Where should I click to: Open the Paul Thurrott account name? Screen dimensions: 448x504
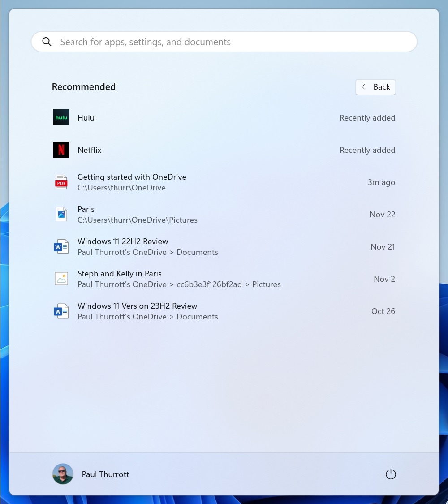tap(105, 474)
